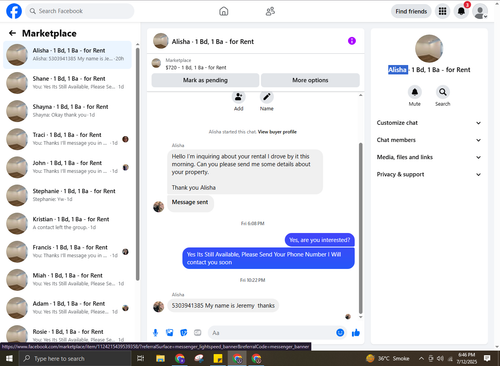Click the chat messages scrollbar
The image size is (500, 366).
point(360,228)
